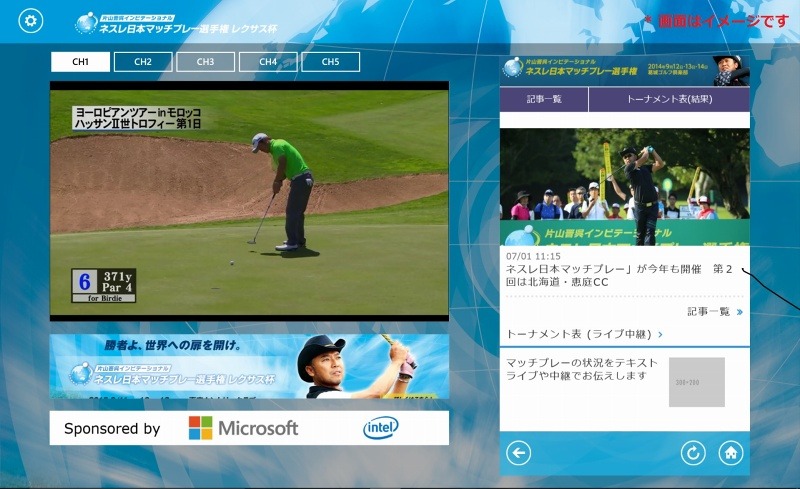Click the golf video player
The image size is (800, 489).
pyautogui.click(x=249, y=201)
